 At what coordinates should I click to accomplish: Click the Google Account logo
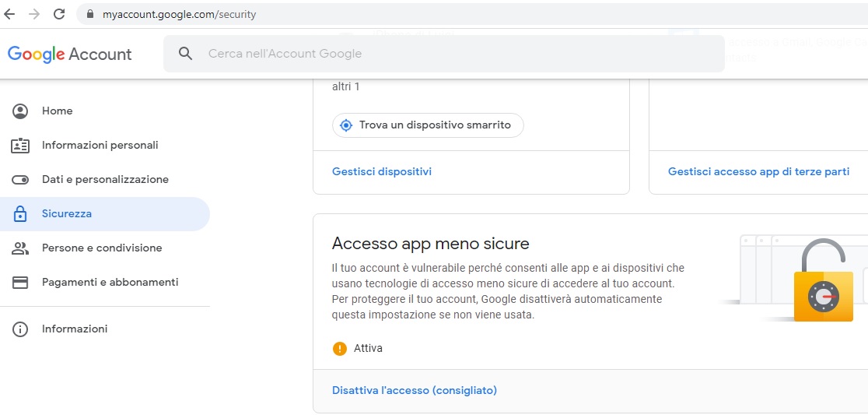pos(70,54)
